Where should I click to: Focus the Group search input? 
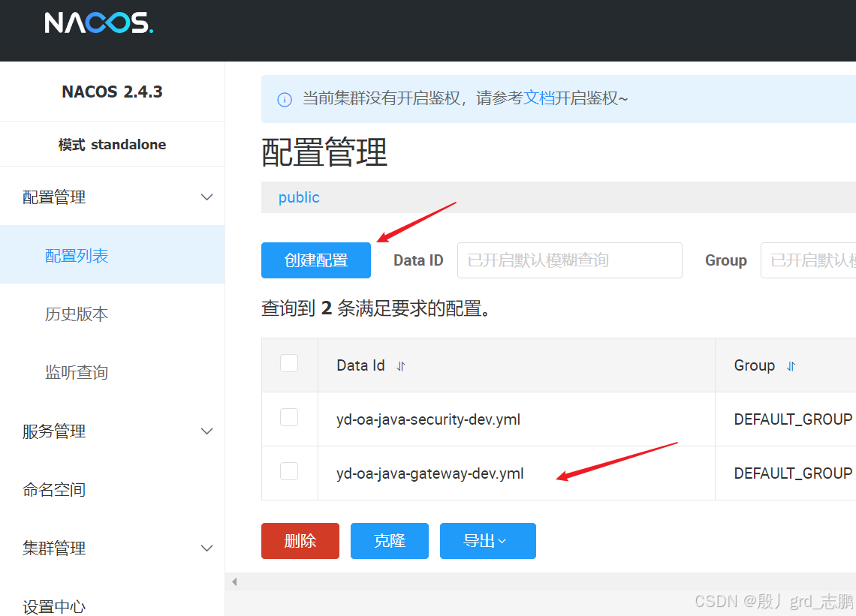(x=809, y=260)
